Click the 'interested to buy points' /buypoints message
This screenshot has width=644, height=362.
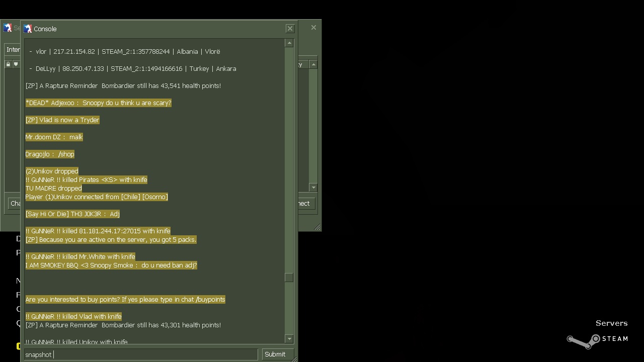125,299
